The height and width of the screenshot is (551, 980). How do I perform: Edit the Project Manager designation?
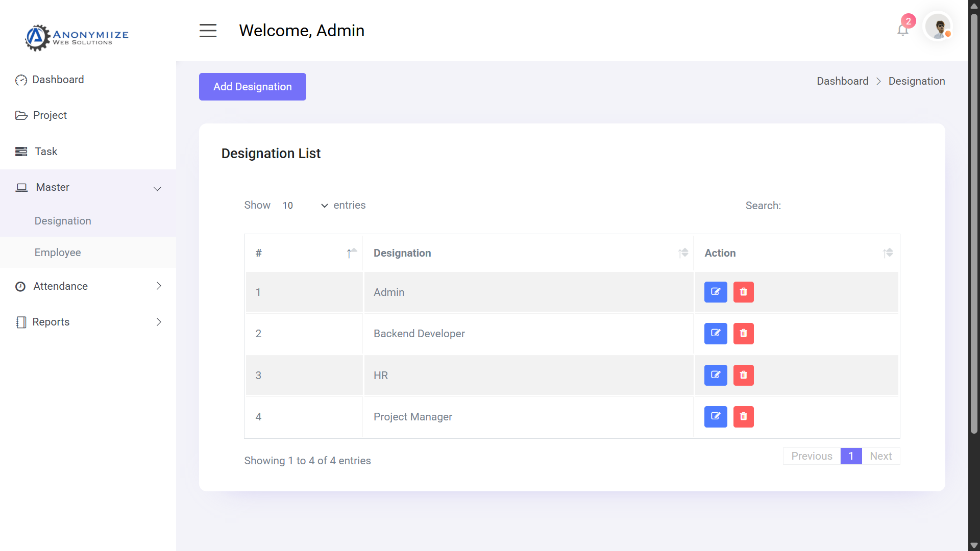[x=716, y=417]
